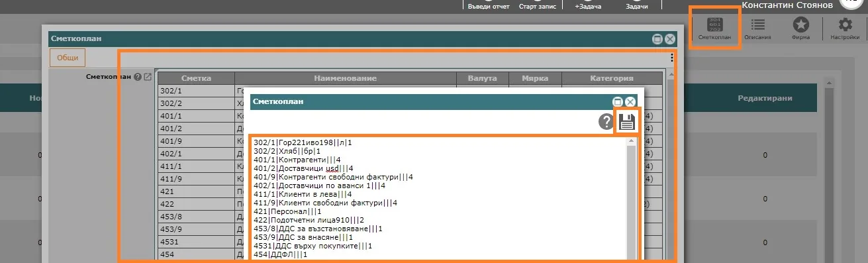This screenshot has width=868, height=263.
Task: Click the help icon beside Сметкоплан label
Action: pyautogui.click(x=138, y=77)
